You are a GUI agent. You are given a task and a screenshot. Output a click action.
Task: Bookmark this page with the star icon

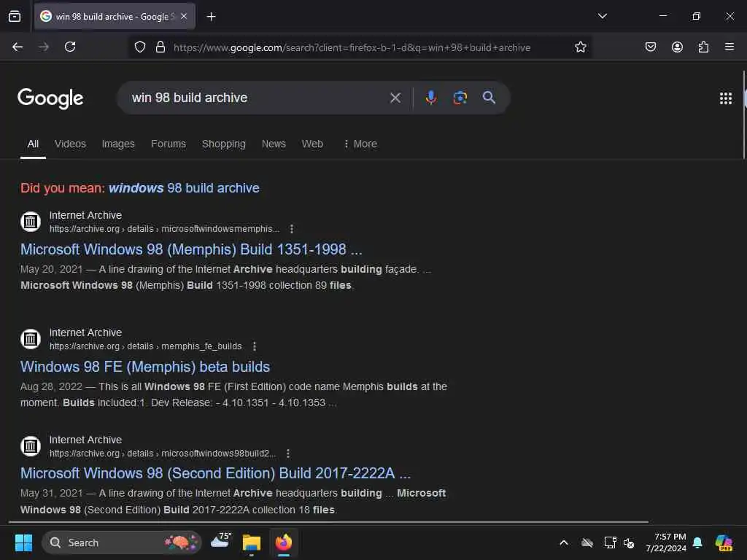point(580,47)
